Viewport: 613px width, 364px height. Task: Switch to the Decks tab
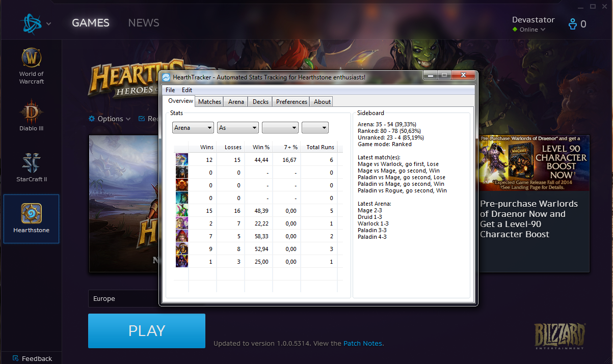(260, 102)
